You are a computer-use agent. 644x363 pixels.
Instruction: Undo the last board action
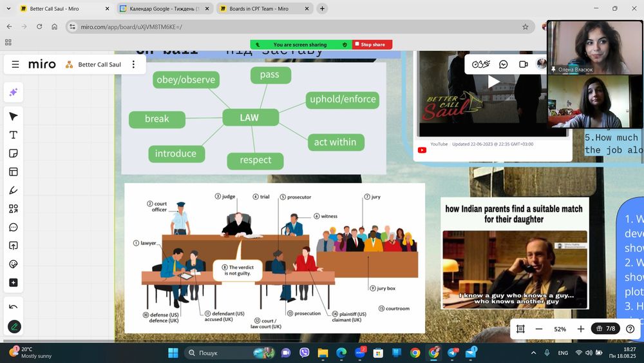(13, 307)
